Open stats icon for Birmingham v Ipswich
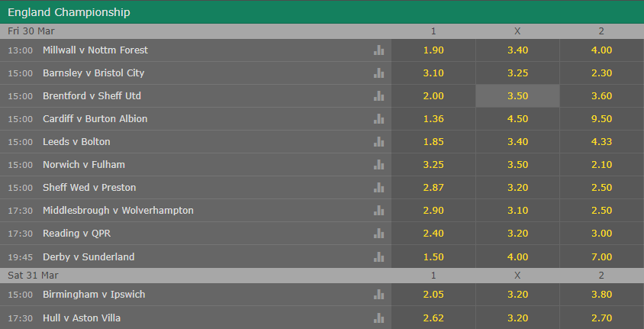 pos(378,295)
